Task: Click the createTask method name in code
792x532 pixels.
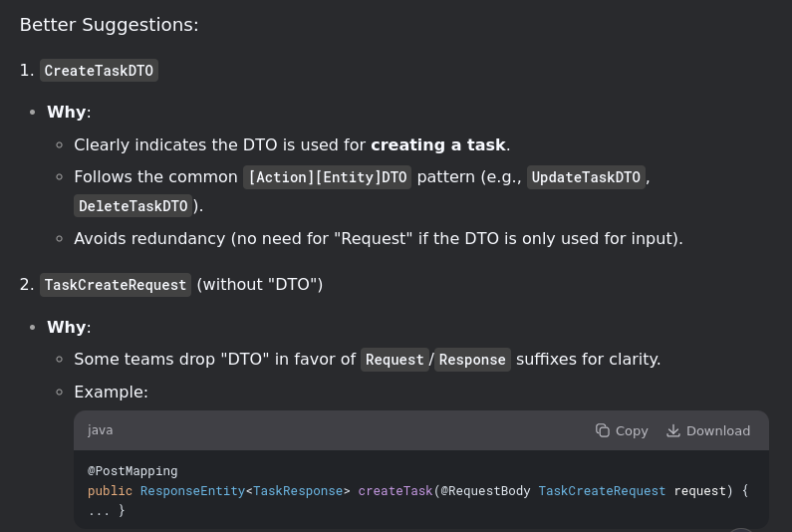Action: coord(396,490)
